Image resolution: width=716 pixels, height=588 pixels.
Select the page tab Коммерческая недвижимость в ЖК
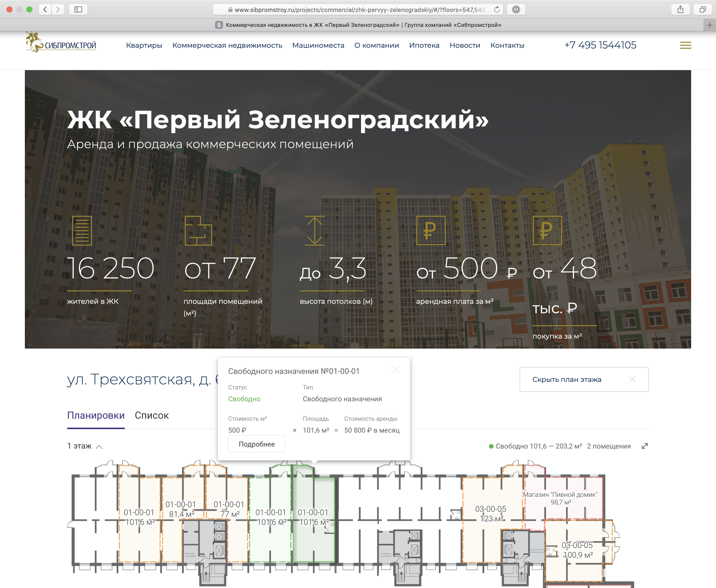tap(358, 25)
